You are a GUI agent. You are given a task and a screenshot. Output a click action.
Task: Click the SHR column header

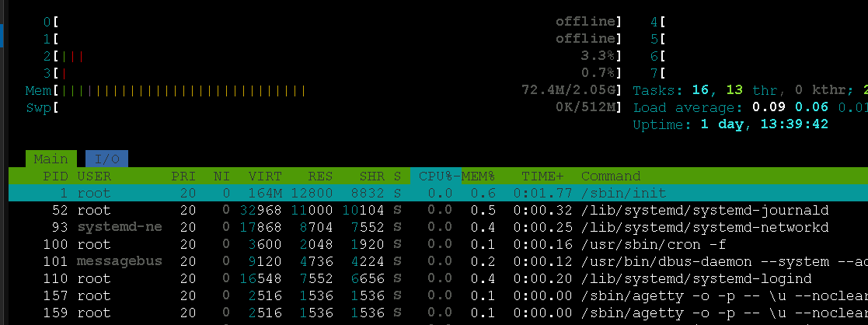(373, 176)
